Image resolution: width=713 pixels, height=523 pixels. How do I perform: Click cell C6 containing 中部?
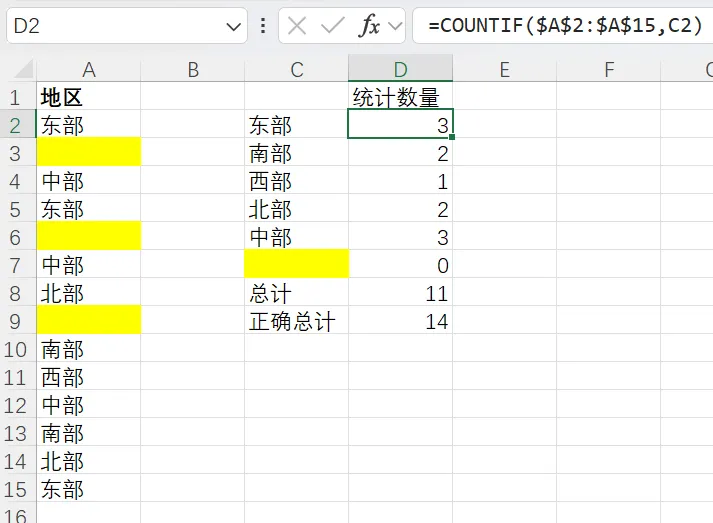pyautogui.click(x=296, y=238)
